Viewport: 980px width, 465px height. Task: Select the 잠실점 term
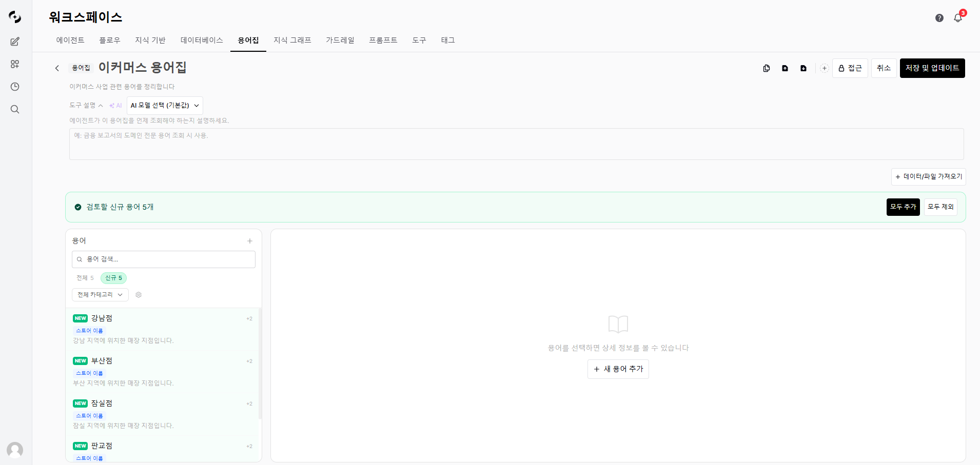[x=163, y=414]
